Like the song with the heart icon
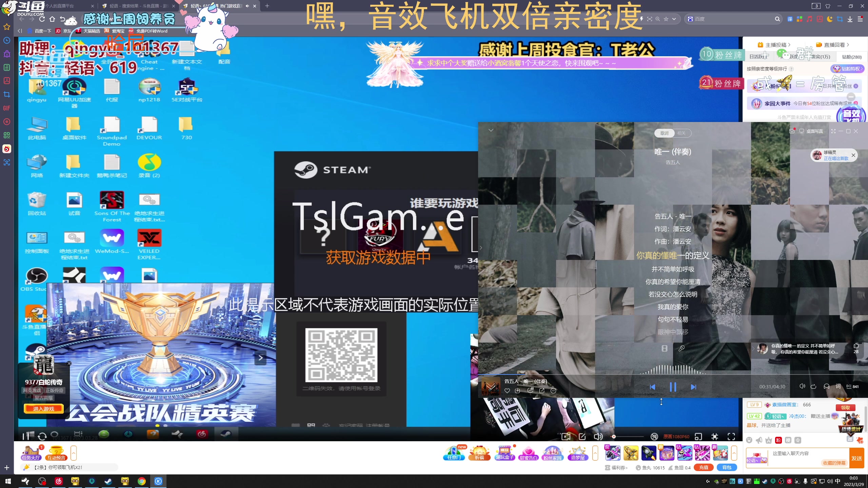 point(507,391)
